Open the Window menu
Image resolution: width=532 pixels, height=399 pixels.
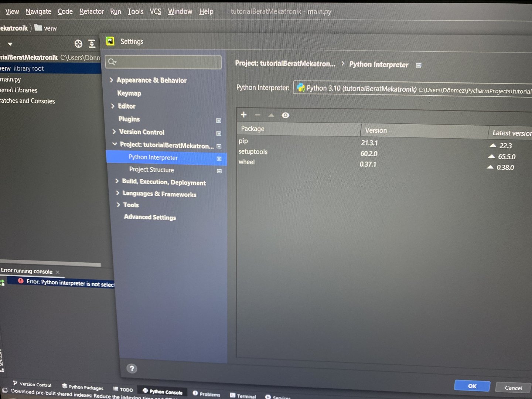180,11
